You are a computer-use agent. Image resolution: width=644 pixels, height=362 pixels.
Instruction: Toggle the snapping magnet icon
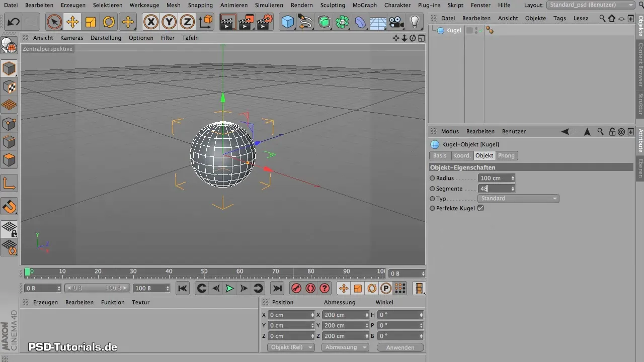10,206
